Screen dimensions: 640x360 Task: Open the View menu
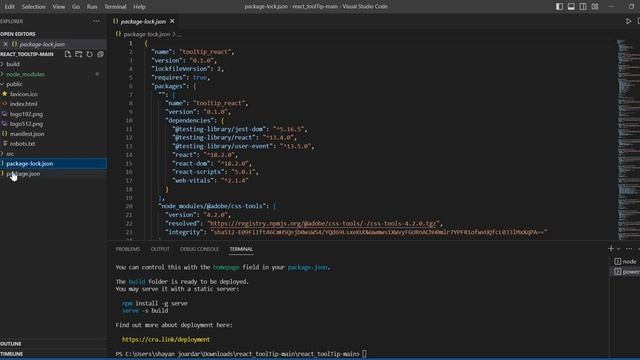tap(58, 7)
